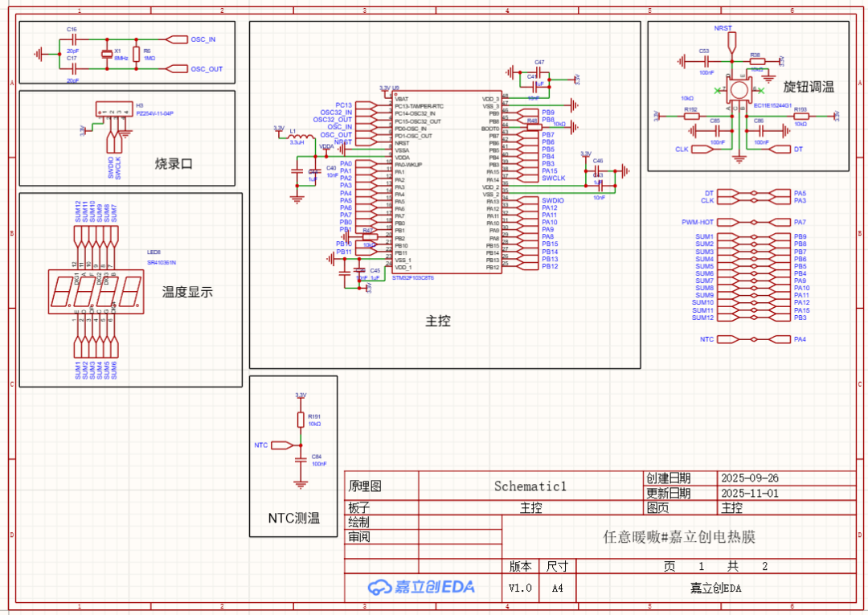This screenshot has height=615, width=868.
Task: Click capacitor C84 100nF symbol
Action: 301,460
